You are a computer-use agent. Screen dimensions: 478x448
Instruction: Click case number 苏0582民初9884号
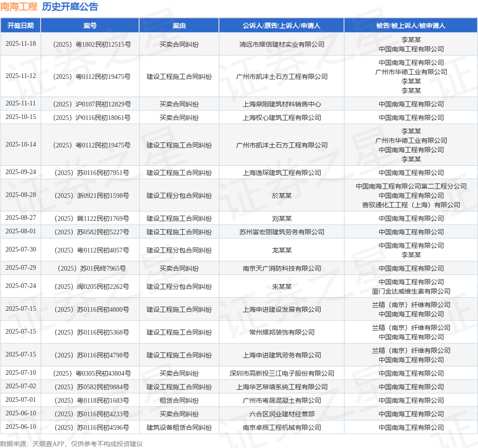coord(92,387)
